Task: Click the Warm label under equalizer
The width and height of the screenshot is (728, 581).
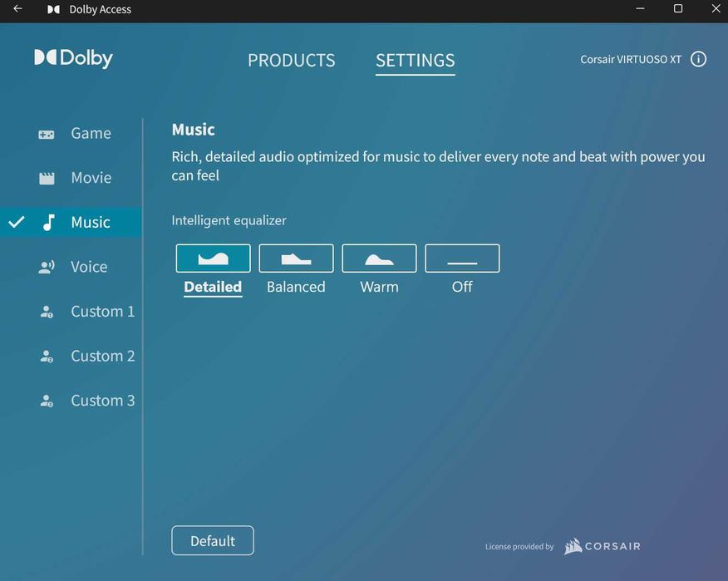Action: (379, 287)
